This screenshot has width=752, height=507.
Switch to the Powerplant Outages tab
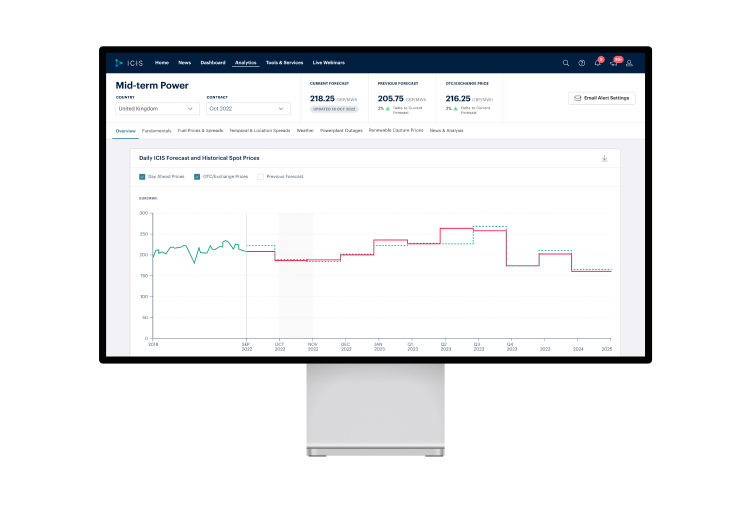point(341,131)
